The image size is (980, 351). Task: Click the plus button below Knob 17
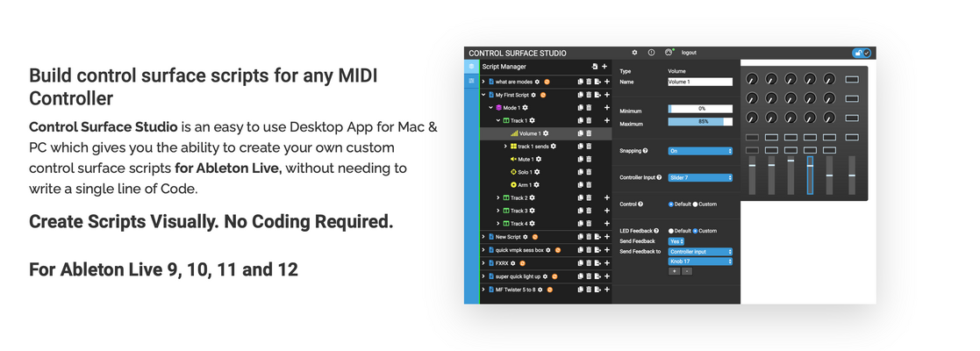pyautogui.click(x=674, y=272)
